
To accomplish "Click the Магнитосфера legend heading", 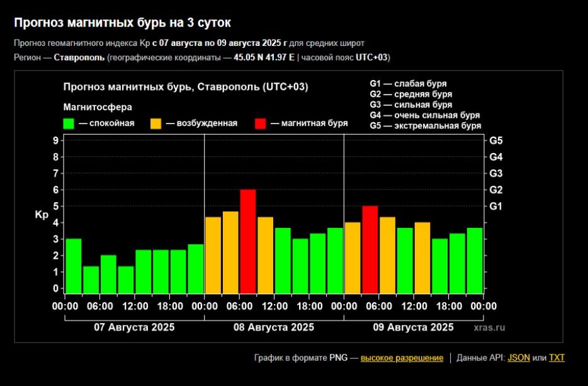I will [x=98, y=107].
